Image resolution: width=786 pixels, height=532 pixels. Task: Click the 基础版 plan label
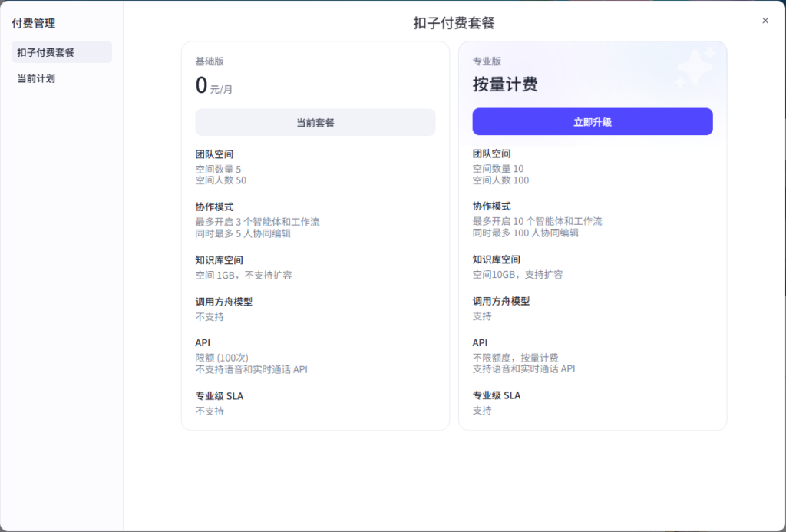tap(210, 61)
